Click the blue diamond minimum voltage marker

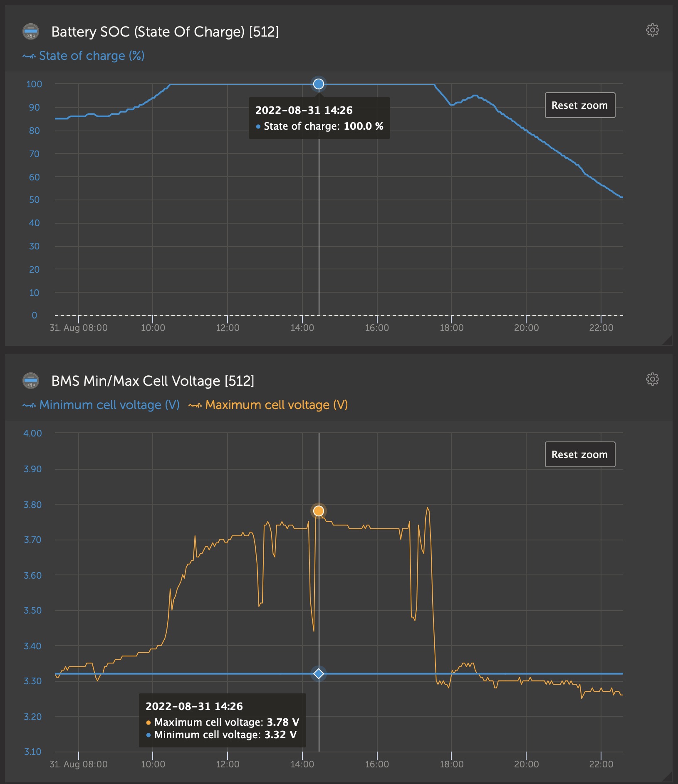pyautogui.click(x=319, y=673)
